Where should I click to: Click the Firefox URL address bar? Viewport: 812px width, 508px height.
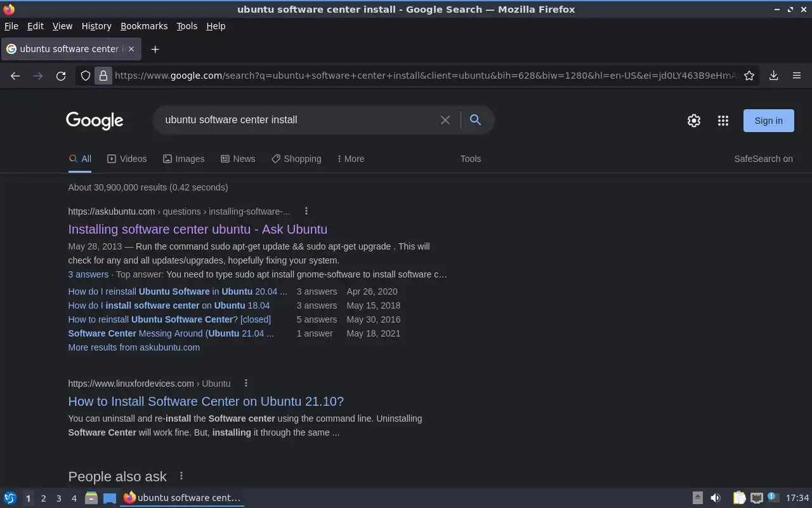(x=425, y=76)
